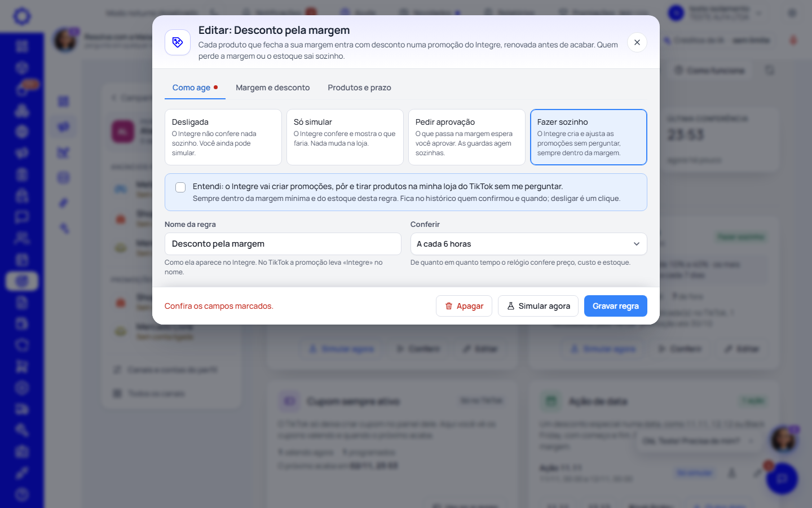Close the Editar: Desconto pela margem dialog
Screen dimensions: 812x508
637,42
